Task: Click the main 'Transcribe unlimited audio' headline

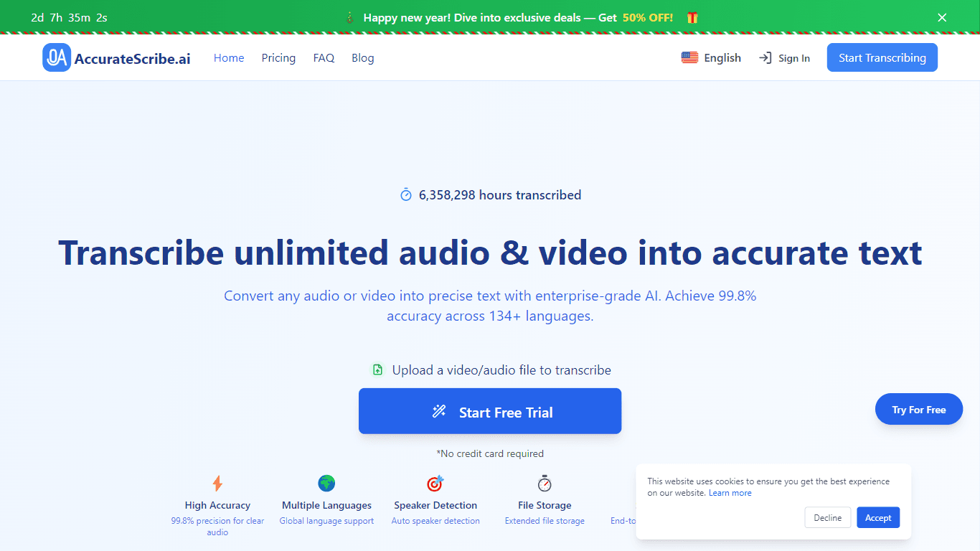Action: (490, 253)
